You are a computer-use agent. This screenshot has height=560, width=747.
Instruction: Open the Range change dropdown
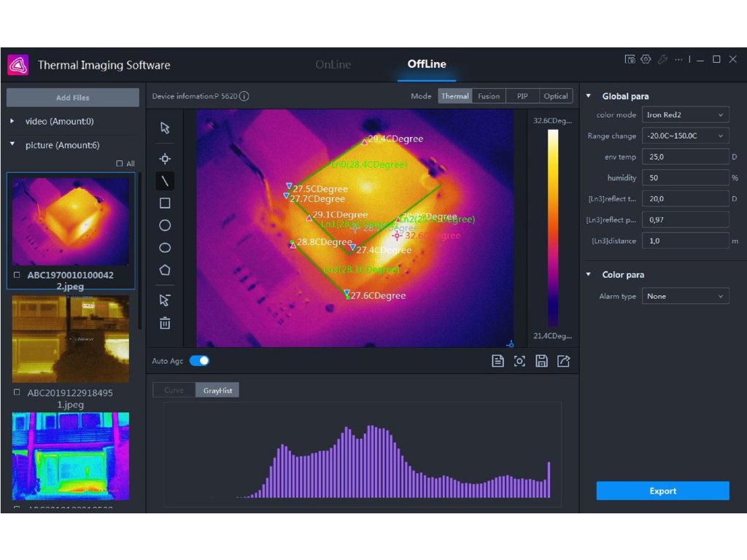click(685, 136)
